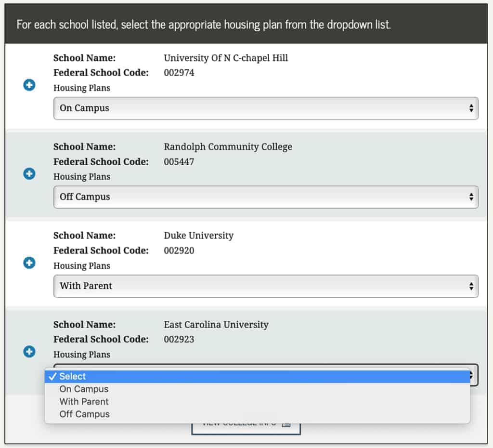Click school name 'Duke University'

199,236
